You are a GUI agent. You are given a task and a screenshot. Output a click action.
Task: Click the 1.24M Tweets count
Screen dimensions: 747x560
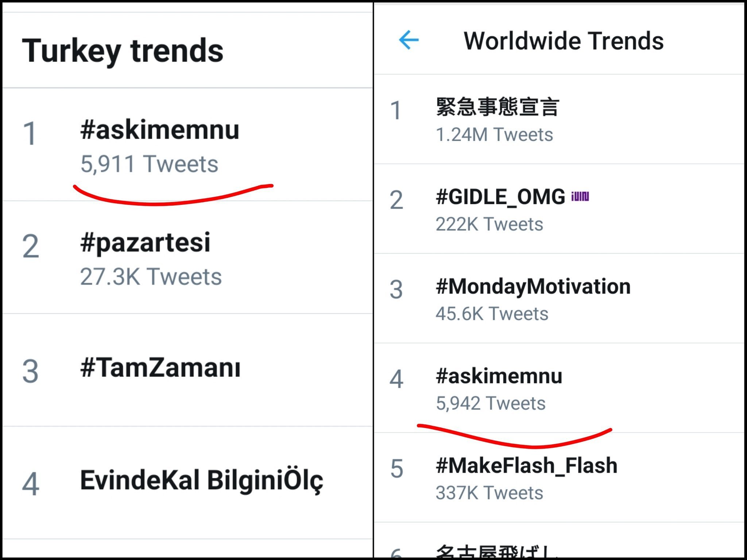pos(494,135)
